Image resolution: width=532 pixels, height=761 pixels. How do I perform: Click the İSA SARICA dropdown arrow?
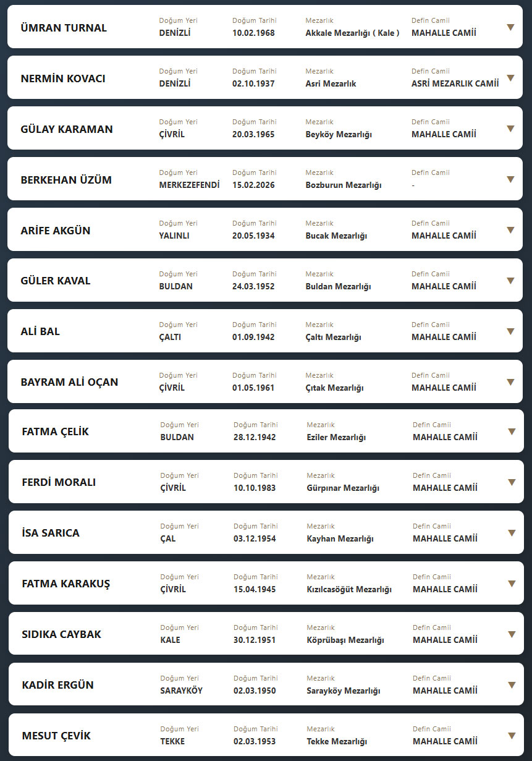click(512, 533)
